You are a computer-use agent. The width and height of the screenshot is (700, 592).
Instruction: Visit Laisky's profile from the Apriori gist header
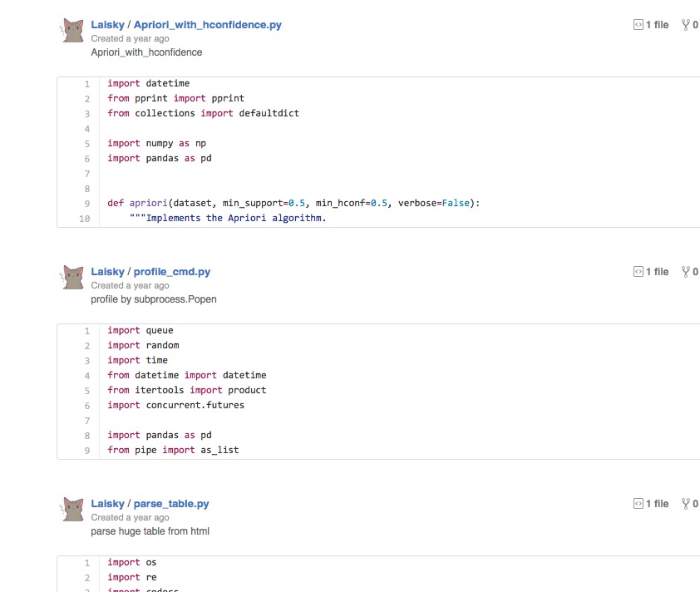[x=107, y=25]
